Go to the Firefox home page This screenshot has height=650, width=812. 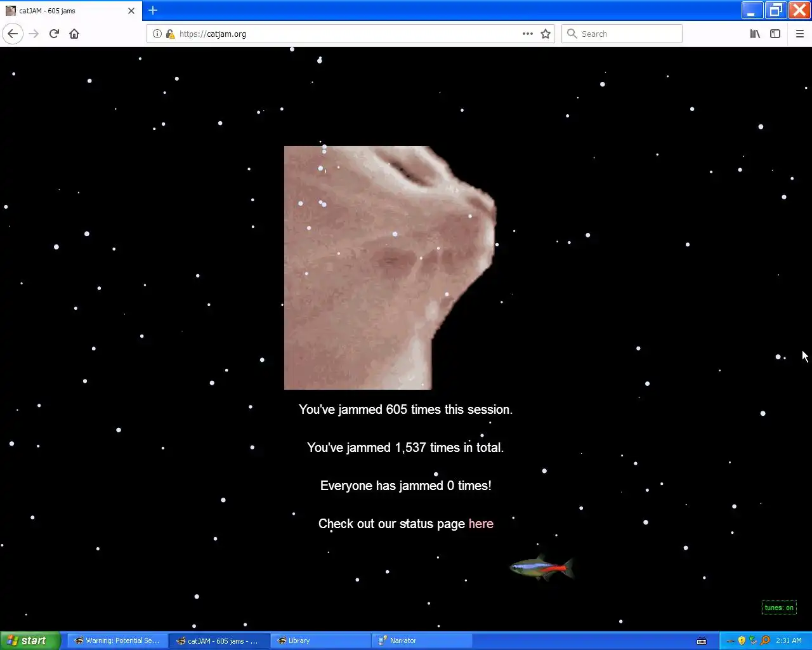74,34
